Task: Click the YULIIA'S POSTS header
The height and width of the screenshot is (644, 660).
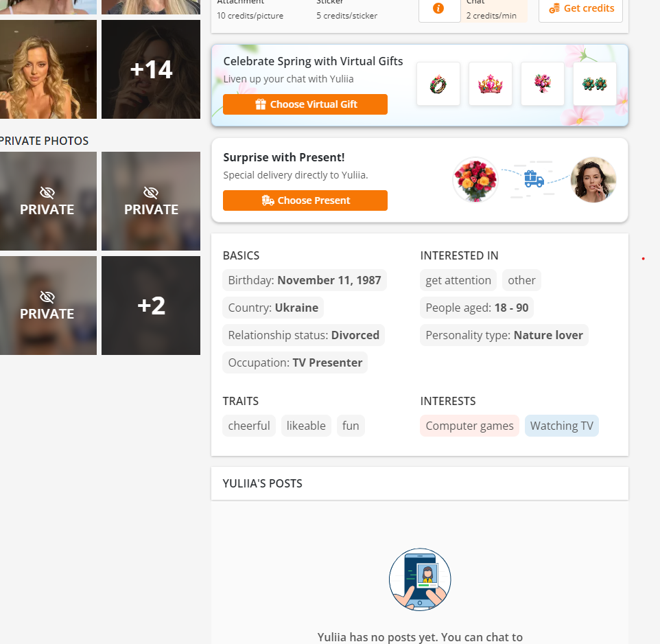Action: (x=263, y=483)
